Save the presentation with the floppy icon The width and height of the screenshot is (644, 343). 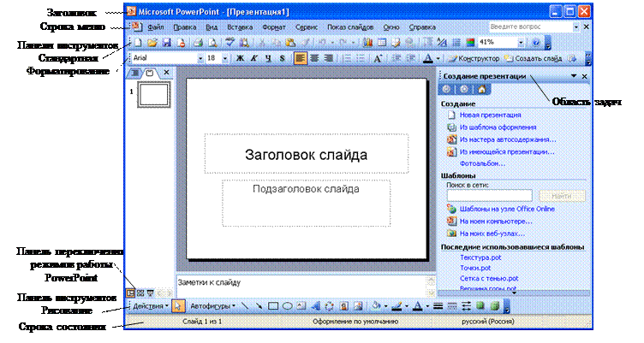166,42
